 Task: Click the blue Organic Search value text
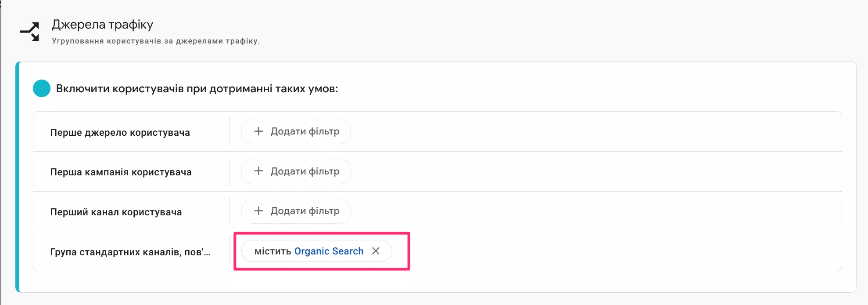point(329,251)
